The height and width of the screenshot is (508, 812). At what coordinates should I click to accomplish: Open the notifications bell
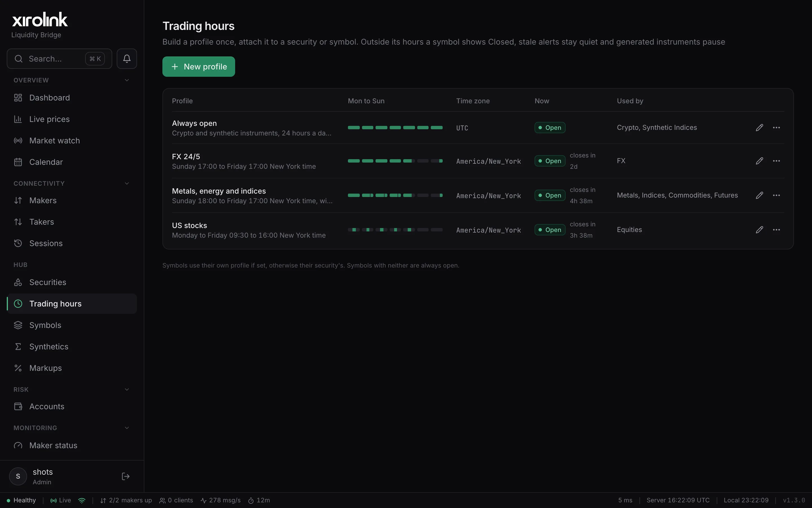pos(127,59)
